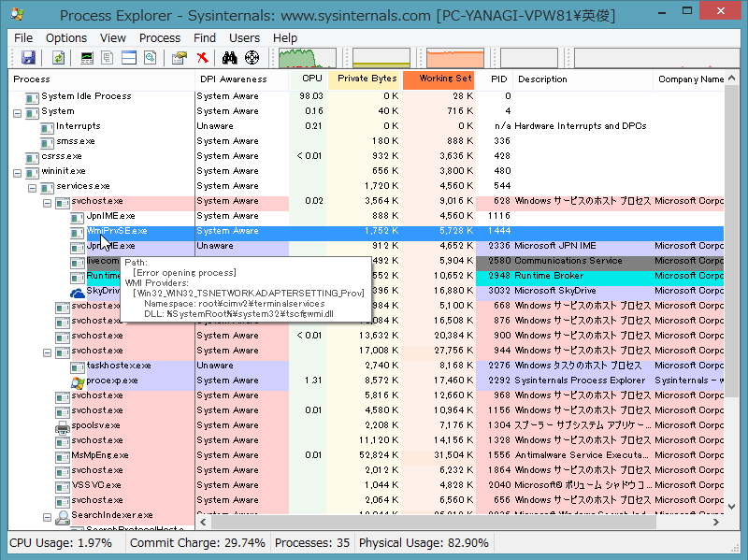
Task: Click the Find Handle or DLL magnifier icon
Action: point(150,59)
